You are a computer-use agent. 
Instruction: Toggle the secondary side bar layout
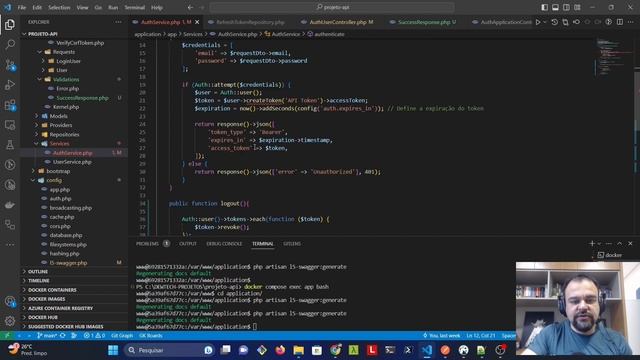tap(567, 7)
